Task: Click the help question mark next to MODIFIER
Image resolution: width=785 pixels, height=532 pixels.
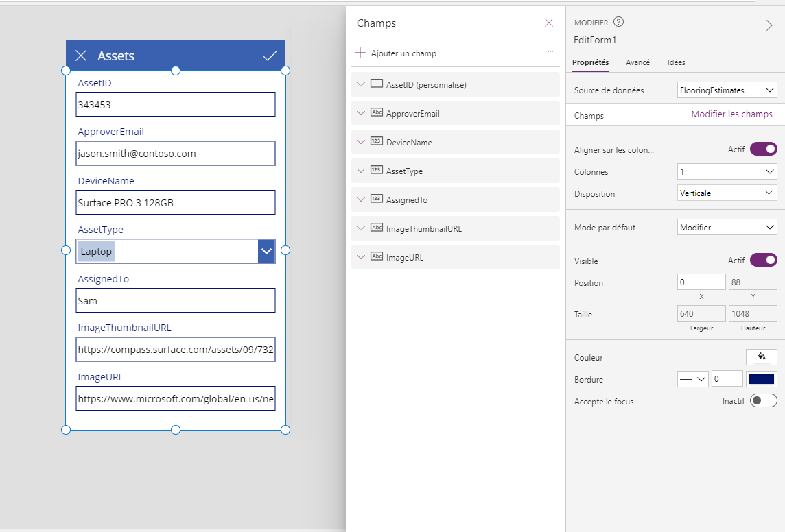Action: [x=619, y=21]
